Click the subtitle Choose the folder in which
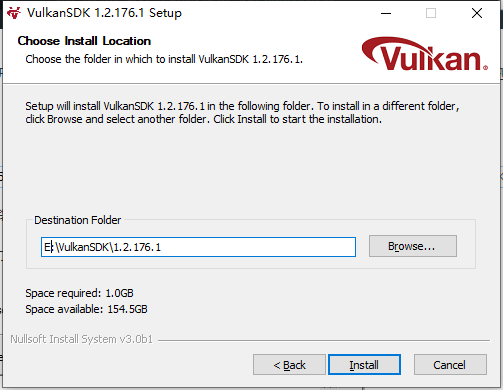Viewport: 503px width, 390px height. point(164,59)
